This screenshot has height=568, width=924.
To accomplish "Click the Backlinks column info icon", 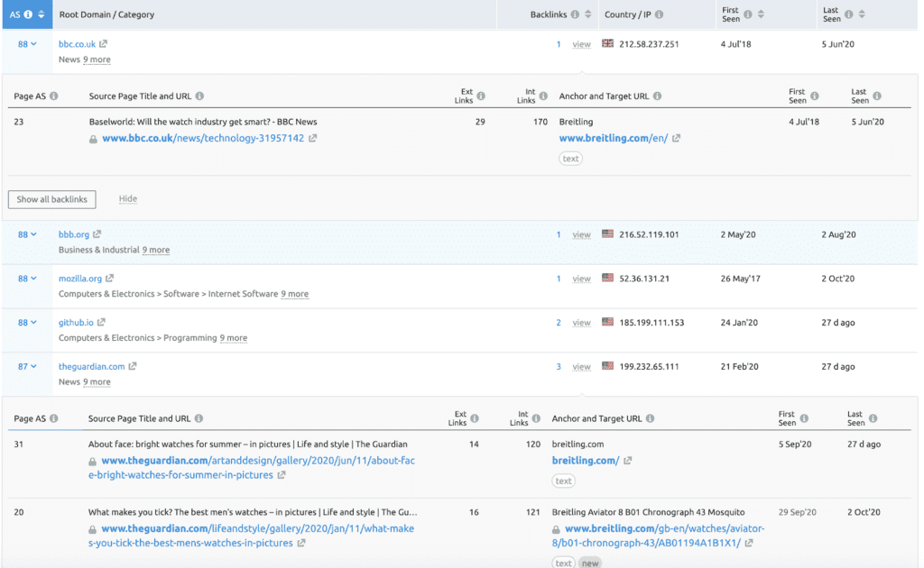I will click(x=575, y=14).
